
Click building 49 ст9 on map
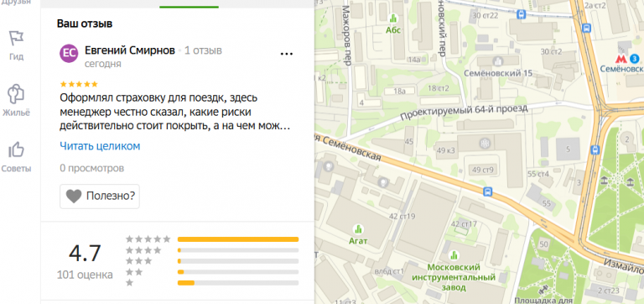483,170
